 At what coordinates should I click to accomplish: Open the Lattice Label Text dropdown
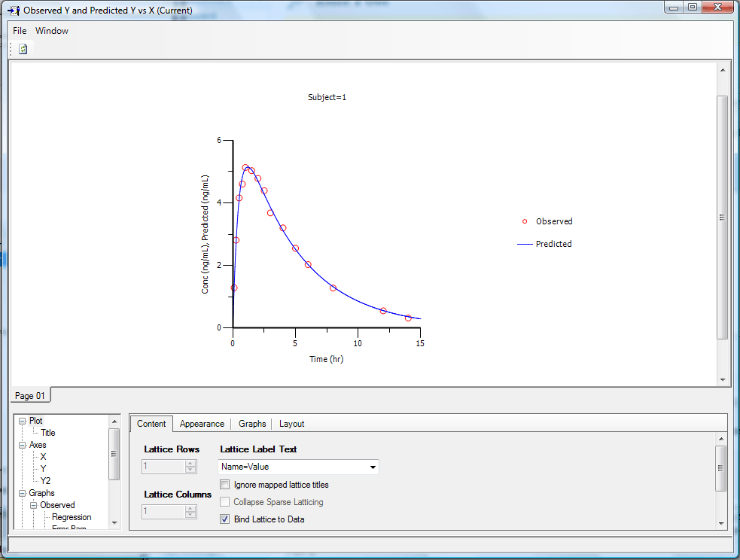(x=373, y=467)
